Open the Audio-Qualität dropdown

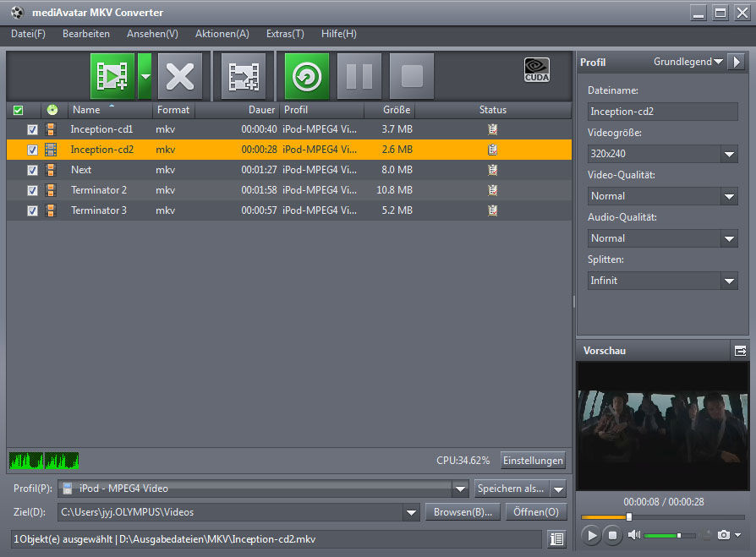(729, 238)
